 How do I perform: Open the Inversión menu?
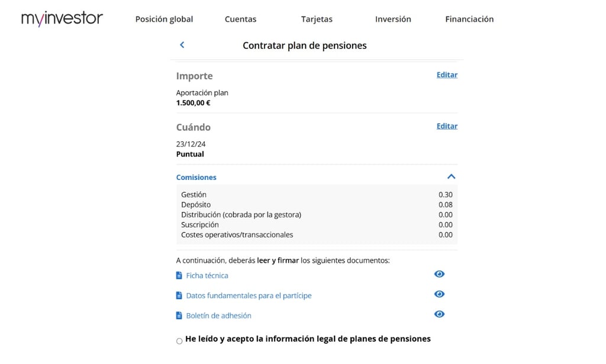[x=393, y=19]
